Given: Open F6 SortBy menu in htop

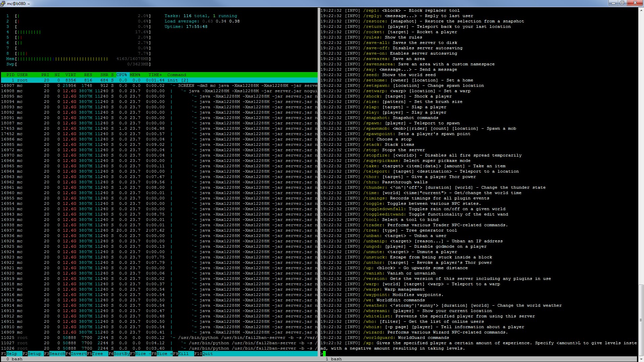Looking at the screenshot, I should 119,354.
